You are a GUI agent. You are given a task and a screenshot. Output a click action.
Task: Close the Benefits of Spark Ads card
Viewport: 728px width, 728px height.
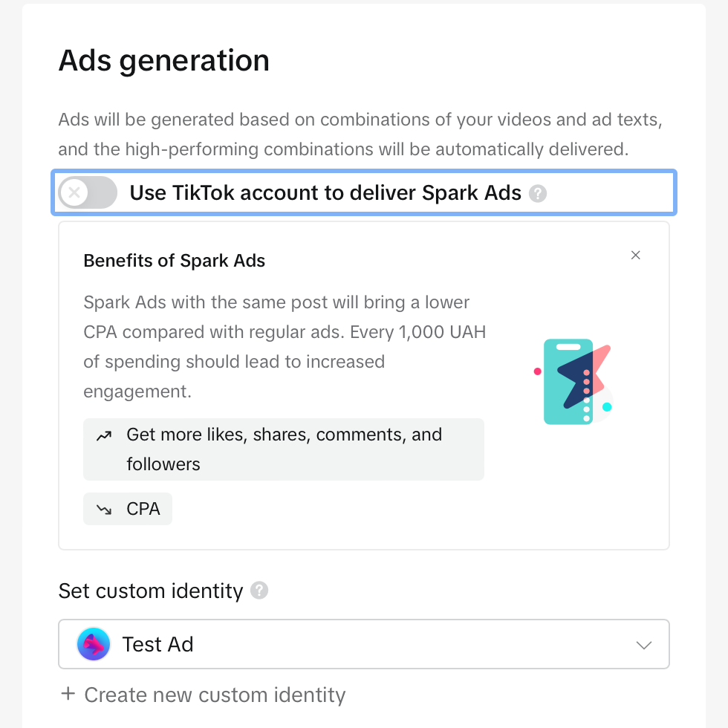[636, 255]
